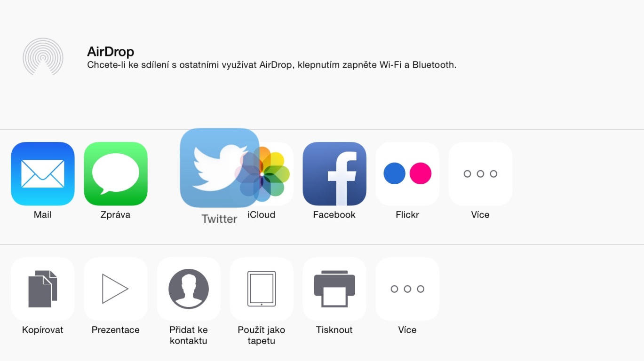Share via the Mail envelope icon
Screen dimensions: 644x361
pyautogui.click(x=43, y=174)
